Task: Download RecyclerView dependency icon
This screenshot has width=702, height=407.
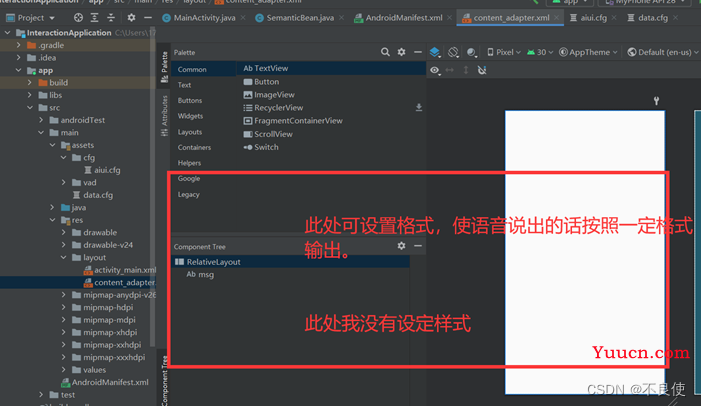Action: click(419, 107)
